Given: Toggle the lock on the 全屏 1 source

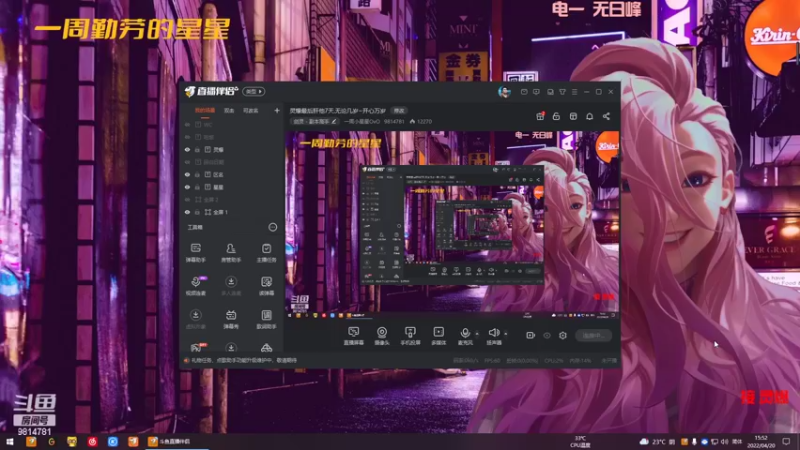Looking at the screenshot, I should [x=197, y=212].
